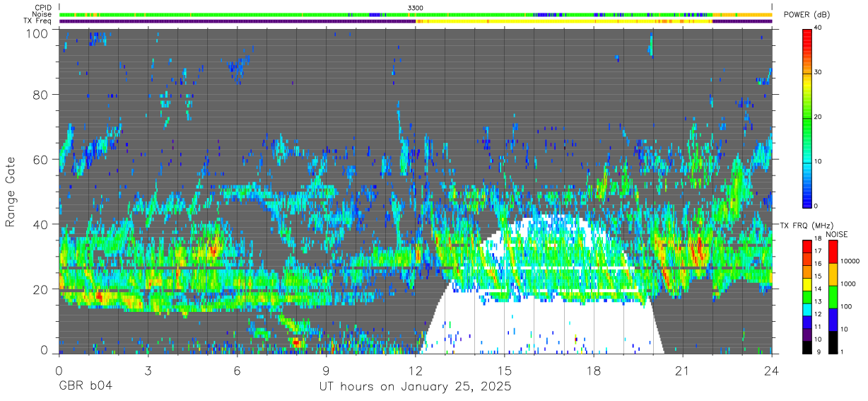Click the '11' label on TX FRQ scale
868x401 pixels.
click(x=817, y=327)
